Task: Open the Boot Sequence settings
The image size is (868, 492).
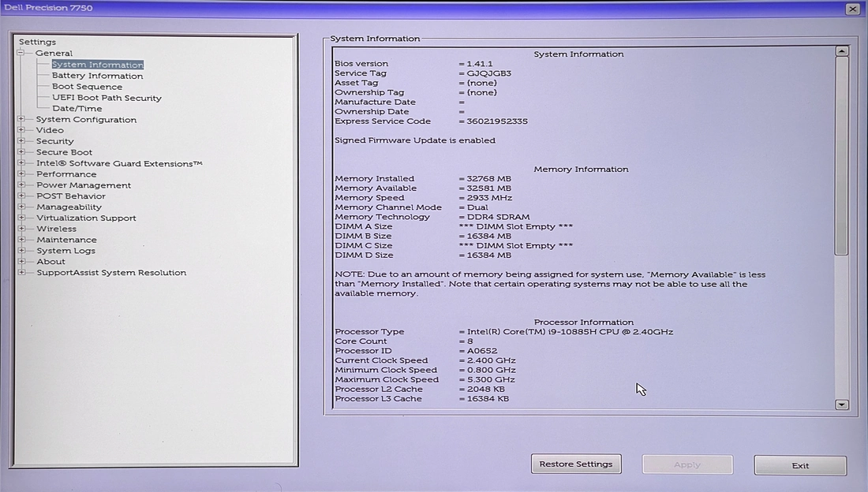Action: tap(87, 87)
